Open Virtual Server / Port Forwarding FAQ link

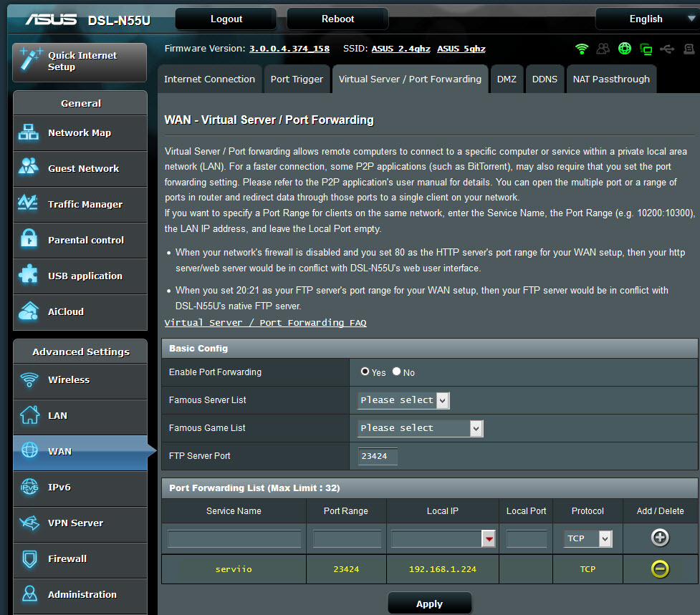[x=265, y=323]
